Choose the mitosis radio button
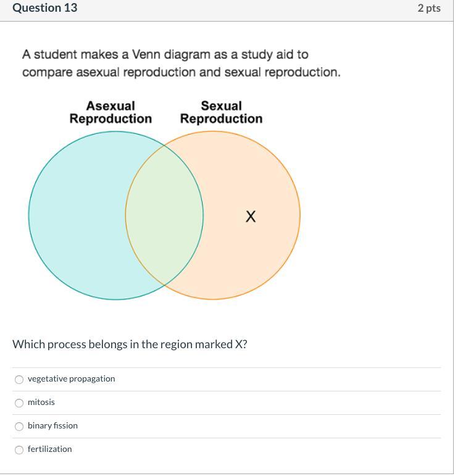 (x=19, y=403)
